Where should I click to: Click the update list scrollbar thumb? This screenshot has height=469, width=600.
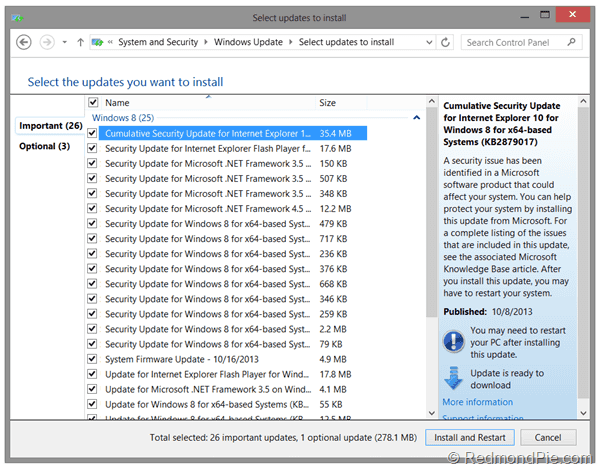(x=432, y=212)
